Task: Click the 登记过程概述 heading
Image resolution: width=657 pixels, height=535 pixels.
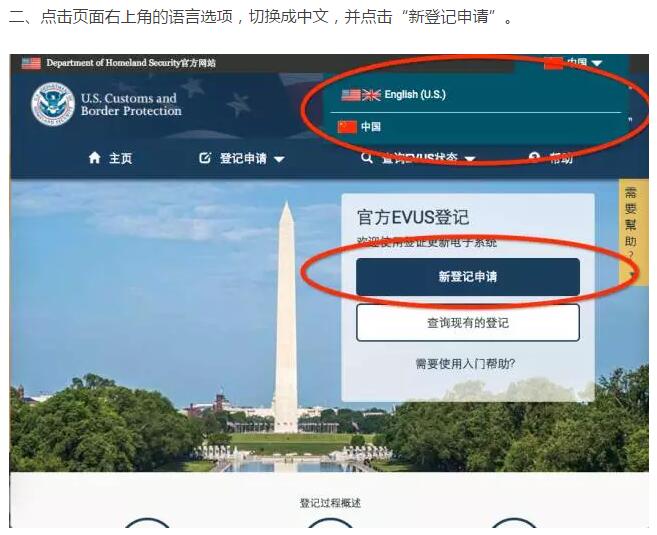Action: coord(330,503)
